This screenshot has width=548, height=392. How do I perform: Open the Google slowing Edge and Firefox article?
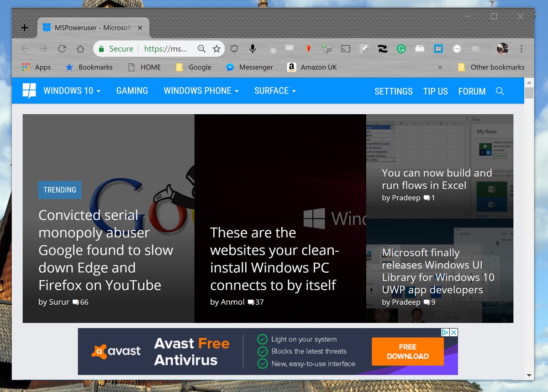pos(106,250)
